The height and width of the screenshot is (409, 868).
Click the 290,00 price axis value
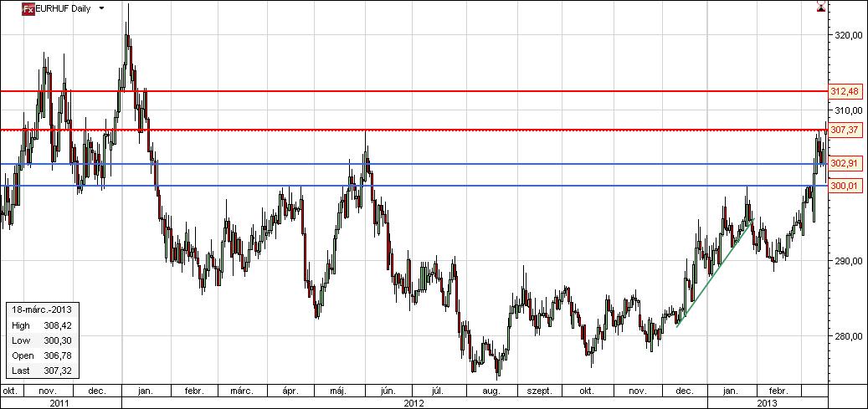849,261
